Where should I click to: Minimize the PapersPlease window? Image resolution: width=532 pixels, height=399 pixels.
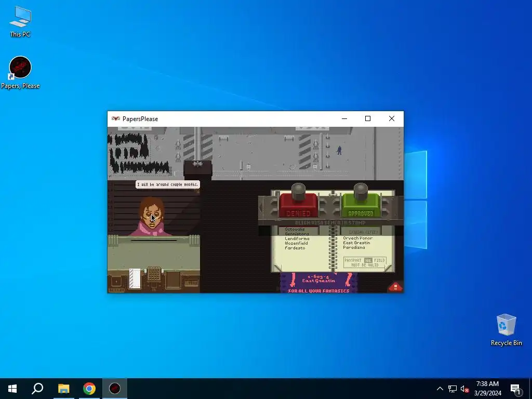pyautogui.click(x=344, y=118)
